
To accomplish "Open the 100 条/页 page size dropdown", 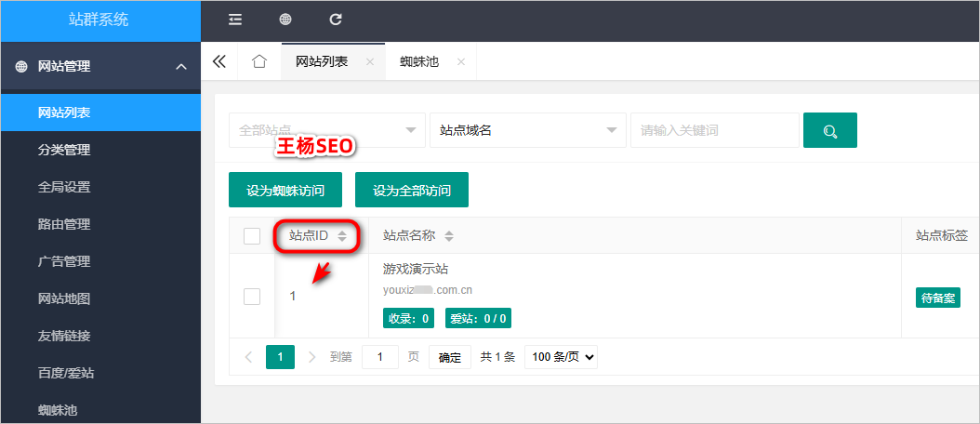I will pos(561,357).
